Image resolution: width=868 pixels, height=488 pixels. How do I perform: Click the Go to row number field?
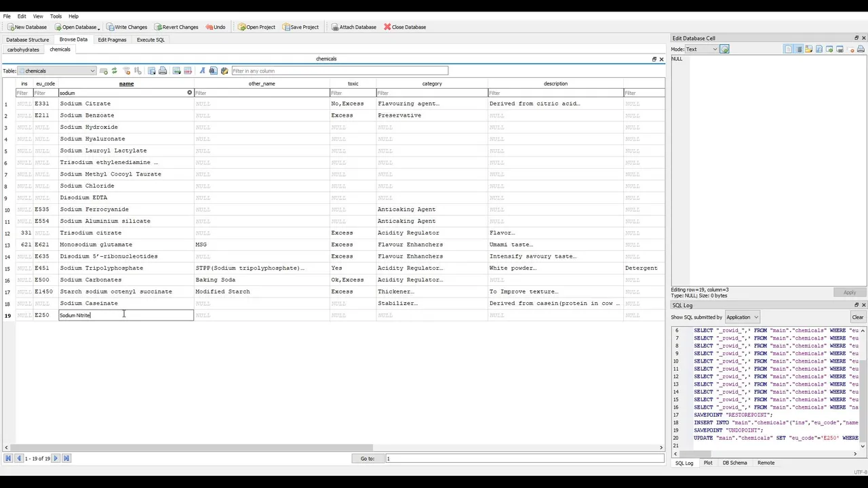coord(524,458)
